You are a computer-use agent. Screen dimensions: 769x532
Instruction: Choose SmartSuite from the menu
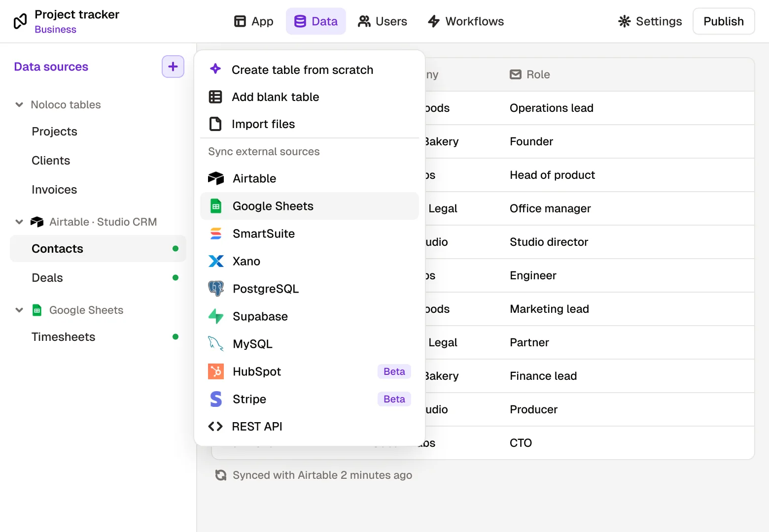click(x=310, y=233)
